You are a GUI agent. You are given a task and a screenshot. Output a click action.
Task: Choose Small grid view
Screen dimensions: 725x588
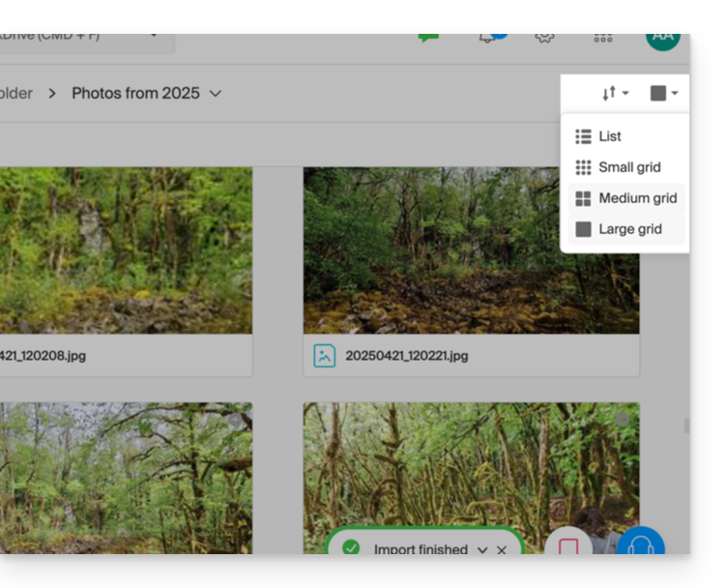[624, 167]
